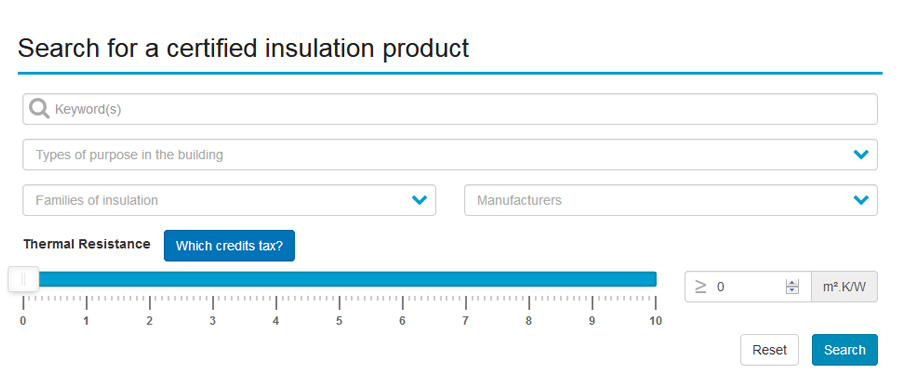Click chevron arrow of Manufacturers dropdown
Image resolution: width=900 pixels, height=390 pixels.
pos(860,200)
